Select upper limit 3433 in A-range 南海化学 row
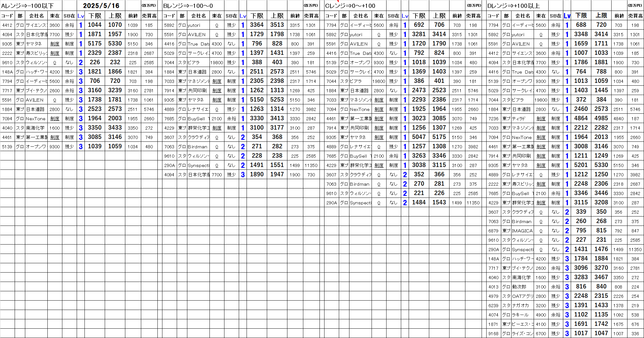The height and width of the screenshot is (338, 644). (x=115, y=128)
